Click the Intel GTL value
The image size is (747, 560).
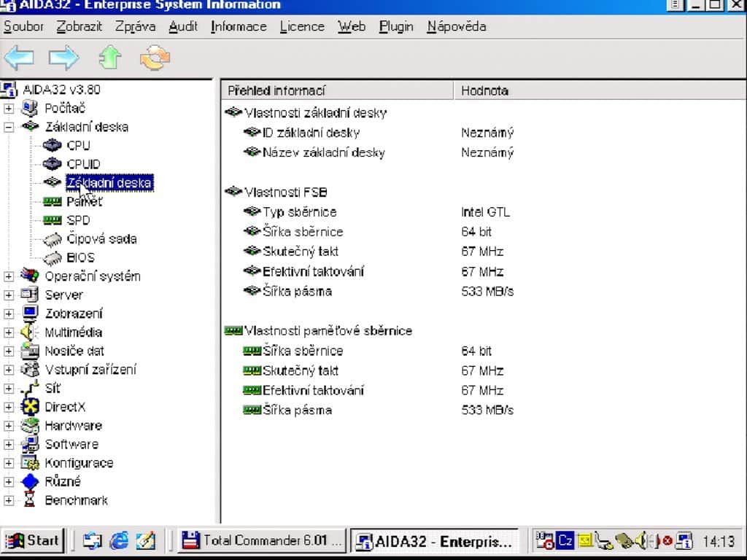[x=485, y=212]
